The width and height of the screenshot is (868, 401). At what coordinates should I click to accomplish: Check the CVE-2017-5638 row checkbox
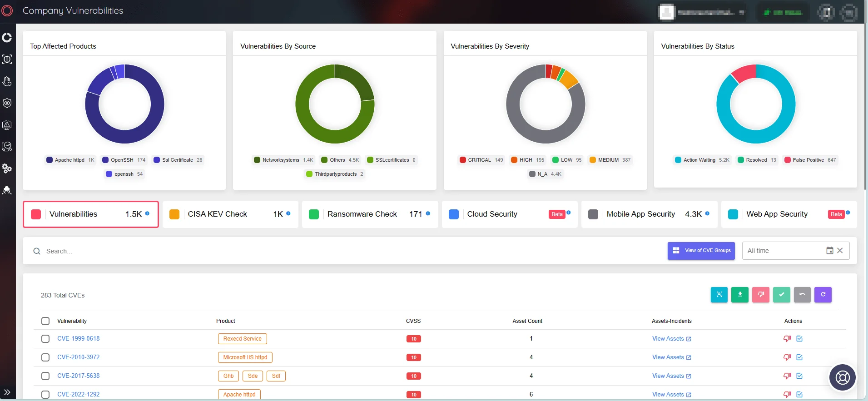[x=45, y=376]
